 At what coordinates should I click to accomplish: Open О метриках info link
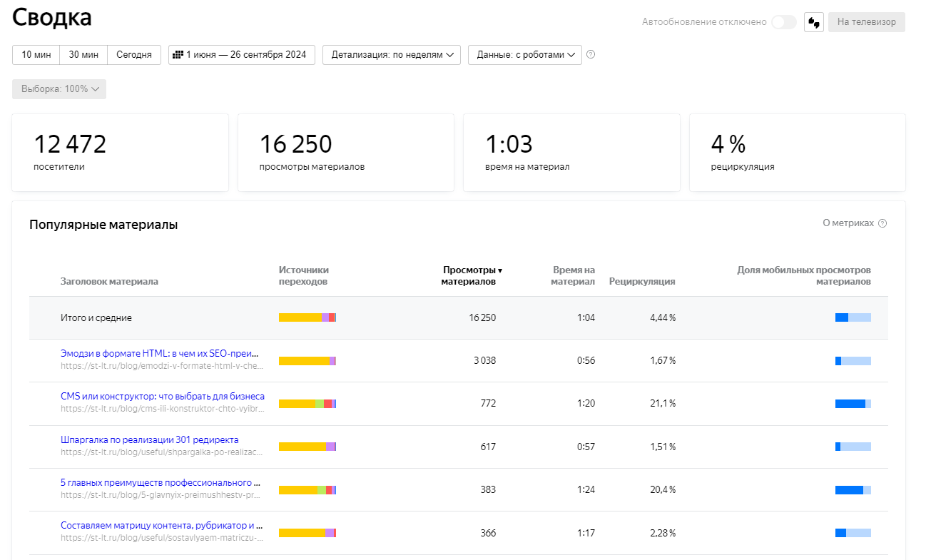(848, 223)
